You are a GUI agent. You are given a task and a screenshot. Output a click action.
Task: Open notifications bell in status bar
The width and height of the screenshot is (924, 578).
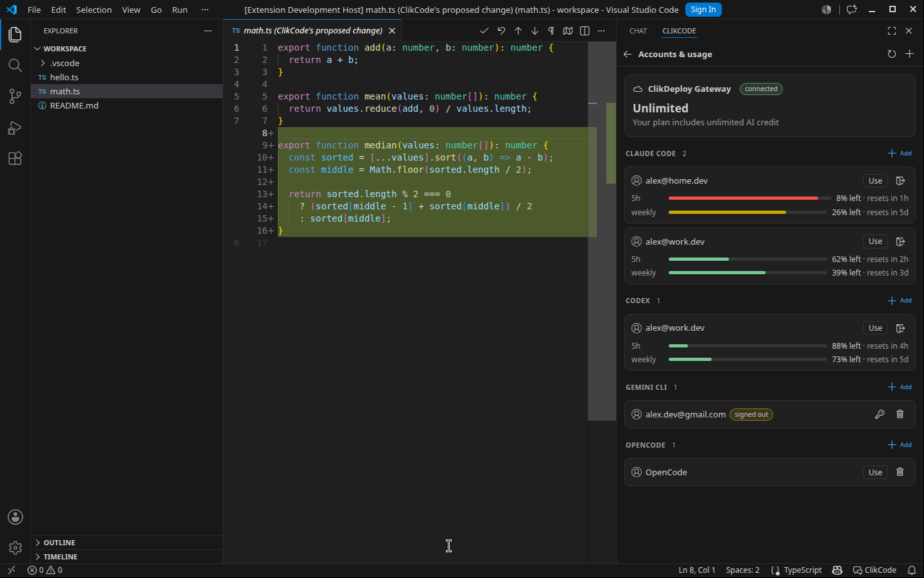pos(912,570)
